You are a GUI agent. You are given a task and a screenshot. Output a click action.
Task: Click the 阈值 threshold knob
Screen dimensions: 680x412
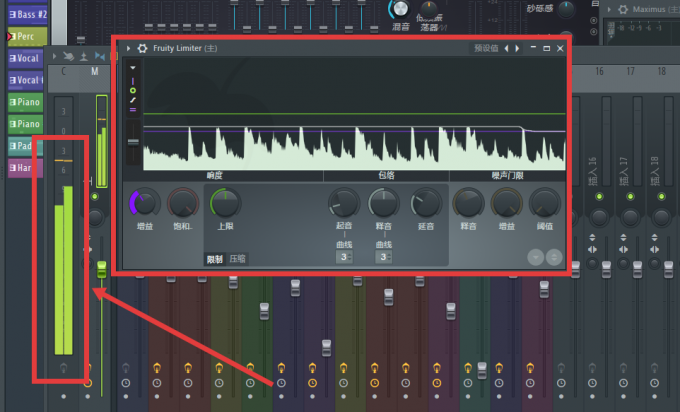[545, 203]
